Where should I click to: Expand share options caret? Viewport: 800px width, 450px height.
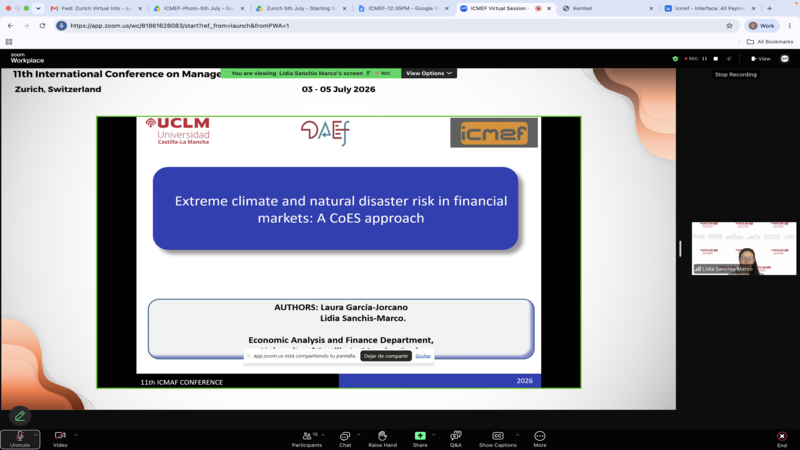(x=434, y=435)
